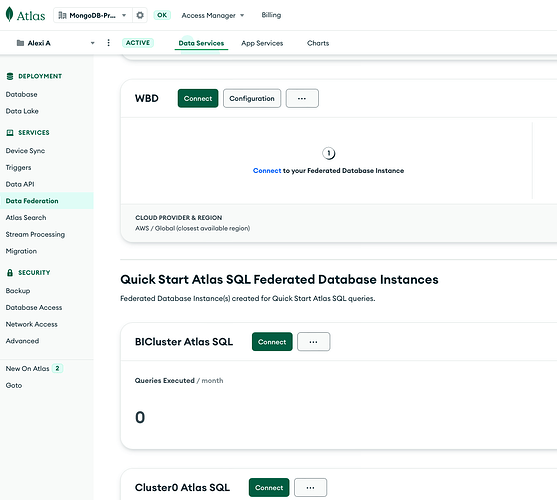Click the Atlas leaf logo
557x500 pixels.
tap(10, 15)
